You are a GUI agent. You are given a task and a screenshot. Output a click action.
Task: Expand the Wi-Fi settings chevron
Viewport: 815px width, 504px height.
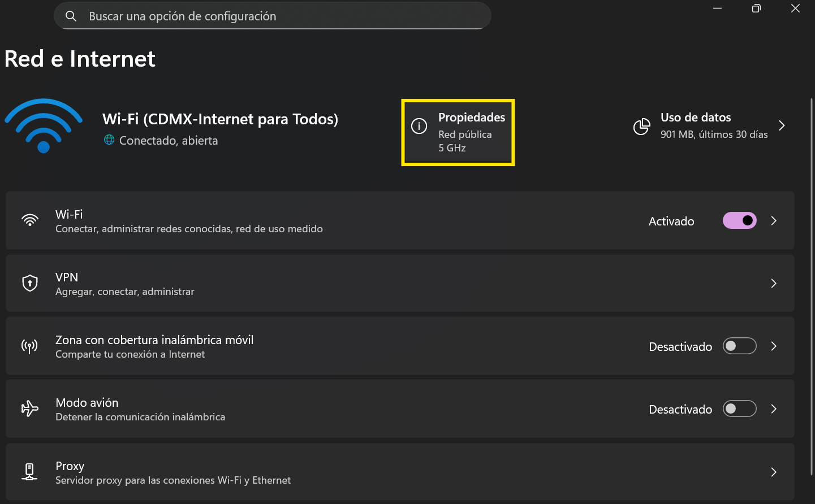point(774,220)
